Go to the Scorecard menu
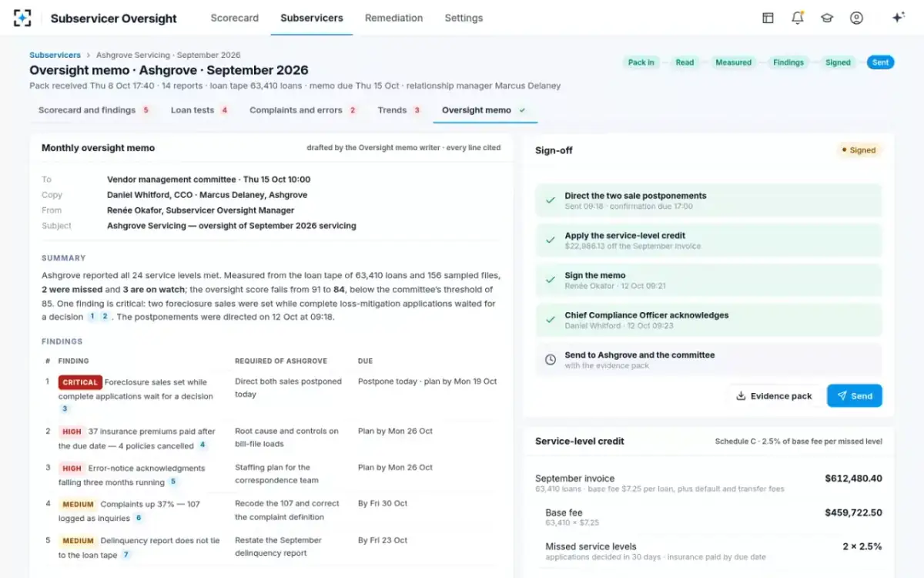This screenshot has height=578, width=924. (x=235, y=18)
